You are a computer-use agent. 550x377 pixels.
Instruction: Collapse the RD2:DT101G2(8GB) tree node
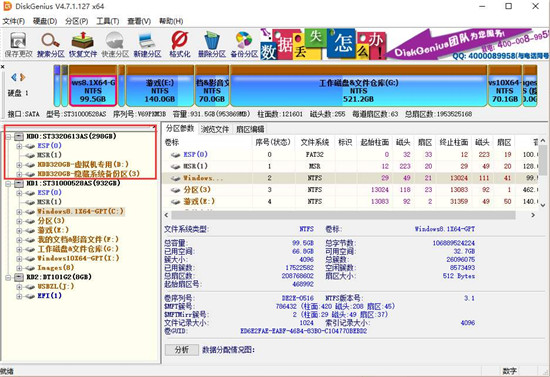(8, 277)
